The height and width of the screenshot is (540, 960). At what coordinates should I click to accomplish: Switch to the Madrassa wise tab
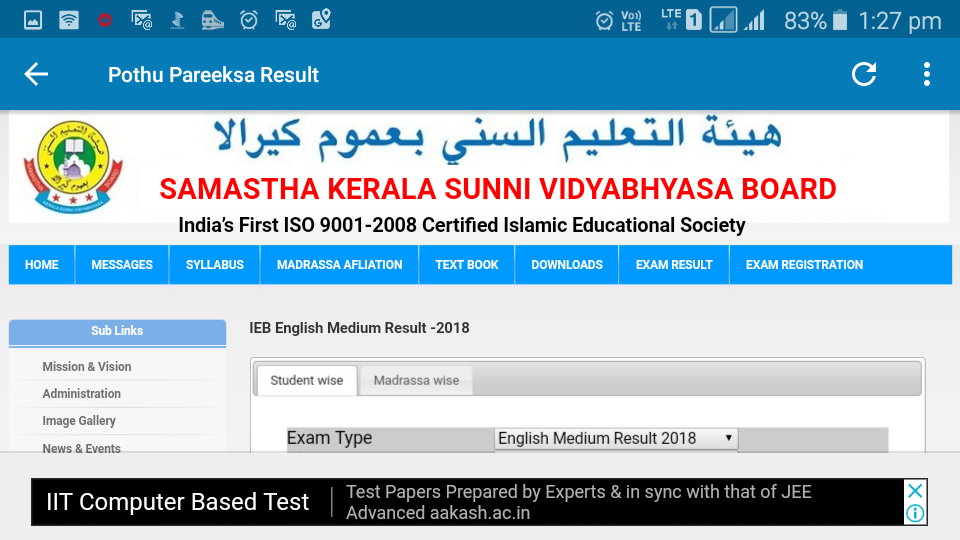pyautogui.click(x=416, y=380)
